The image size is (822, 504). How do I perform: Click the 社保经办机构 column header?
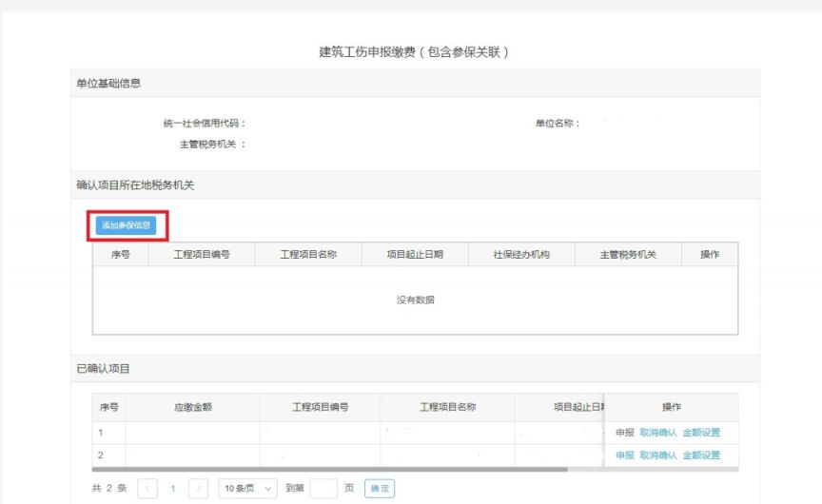[521, 255]
